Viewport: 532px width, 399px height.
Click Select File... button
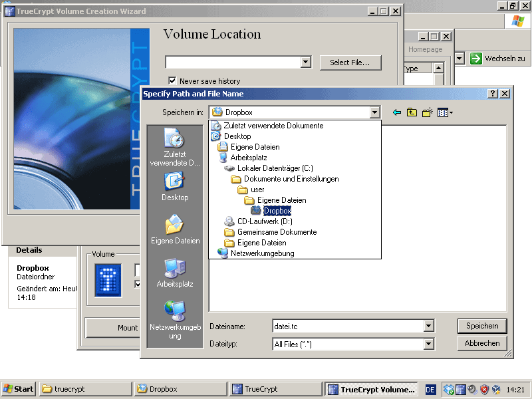pyautogui.click(x=350, y=63)
